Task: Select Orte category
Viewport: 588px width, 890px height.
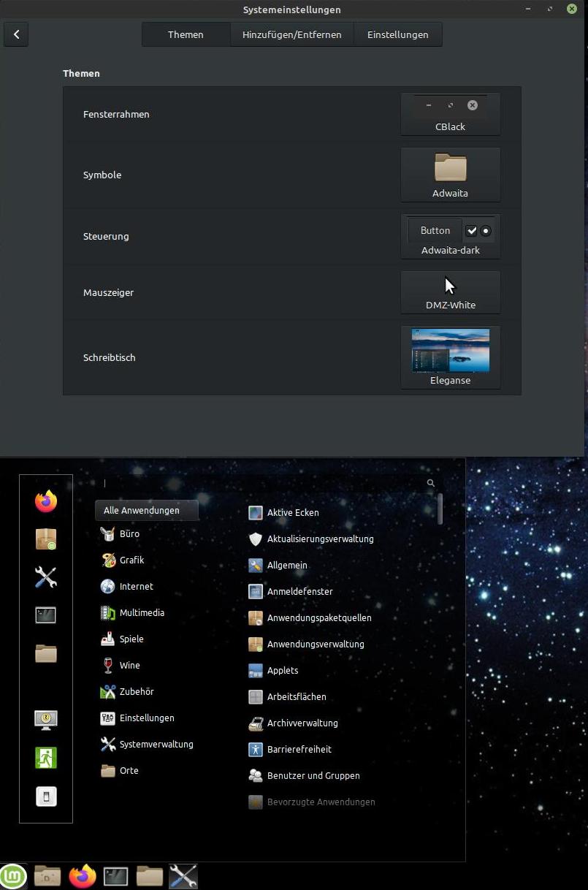Action: pyautogui.click(x=120, y=771)
